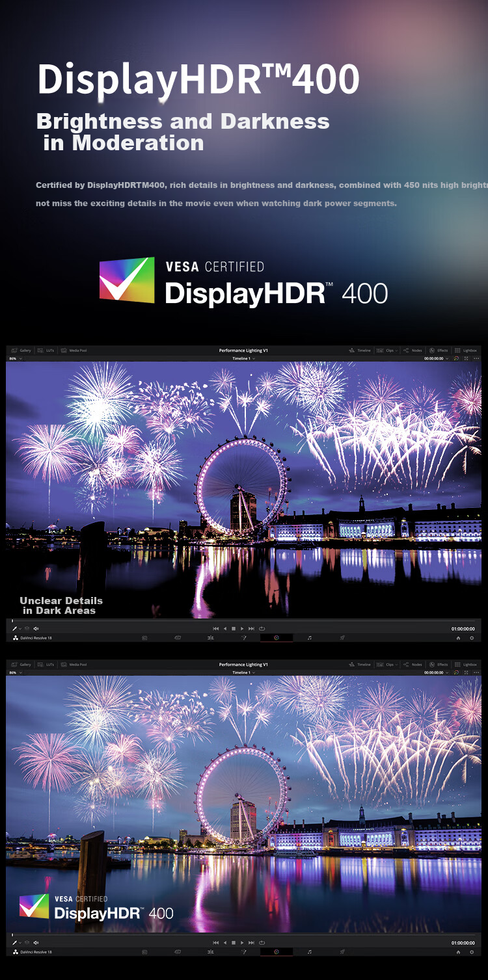
Task: Open viewer options three-dot menu in bottom window
Action: coord(476,672)
